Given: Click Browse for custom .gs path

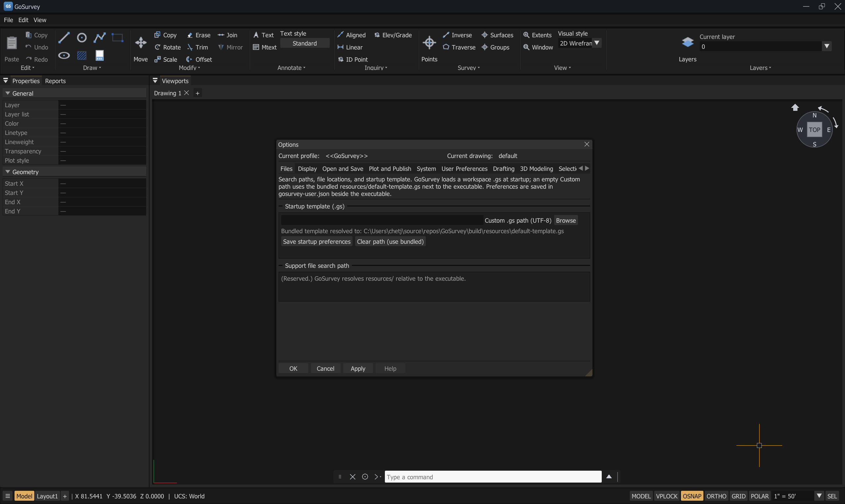Looking at the screenshot, I should point(566,220).
